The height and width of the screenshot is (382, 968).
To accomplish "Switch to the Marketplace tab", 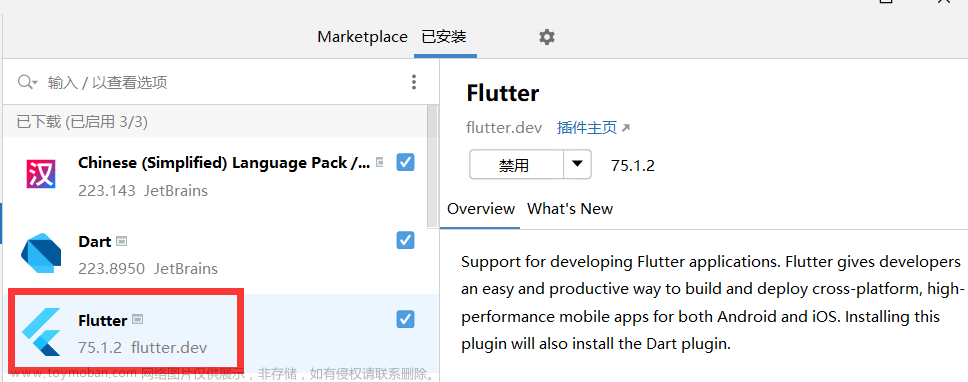I will pyautogui.click(x=362, y=37).
